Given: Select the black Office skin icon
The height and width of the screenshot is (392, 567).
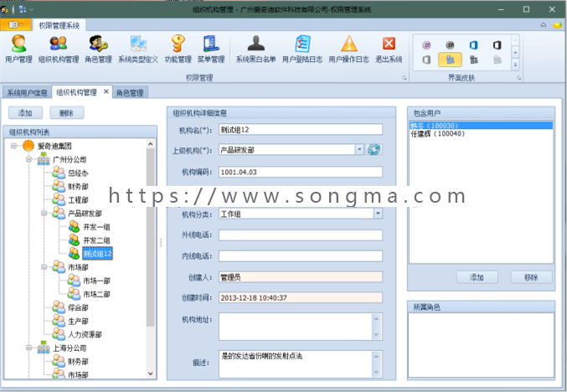Looking at the screenshot, I should (x=497, y=45).
